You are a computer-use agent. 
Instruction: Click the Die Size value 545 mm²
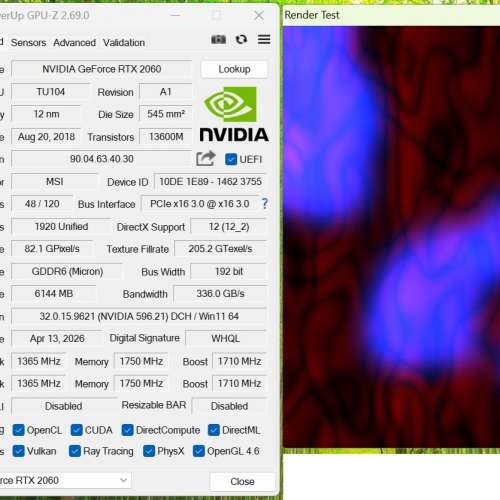[x=166, y=114]
